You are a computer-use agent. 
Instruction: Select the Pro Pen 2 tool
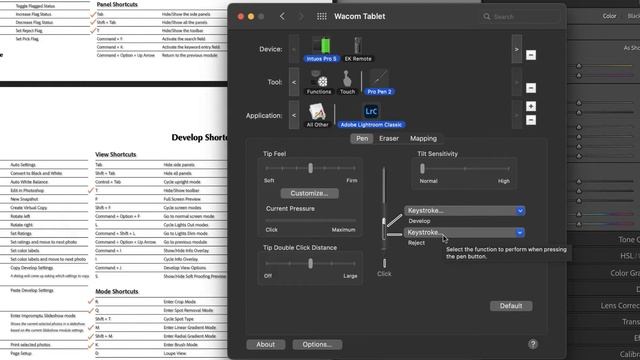pyautogui.click(x=379, y=82)
